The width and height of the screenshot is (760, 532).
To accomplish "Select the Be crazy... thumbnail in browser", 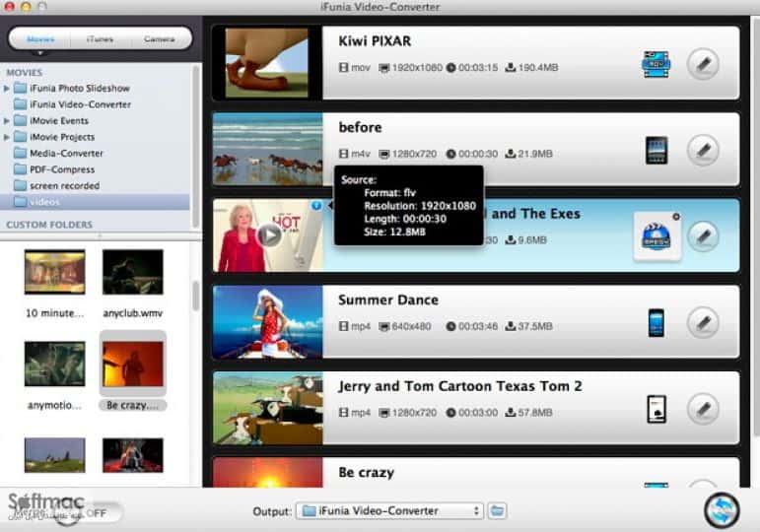I will (x=133, y=364).
